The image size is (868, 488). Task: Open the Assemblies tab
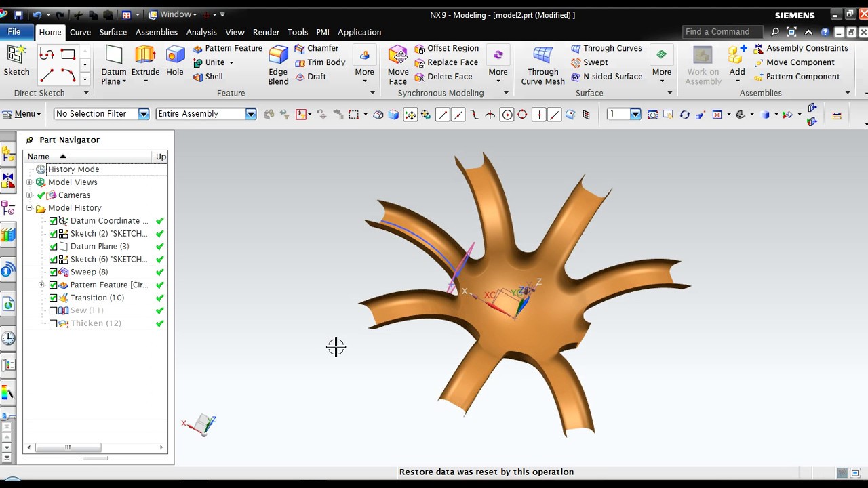point(157,32)
